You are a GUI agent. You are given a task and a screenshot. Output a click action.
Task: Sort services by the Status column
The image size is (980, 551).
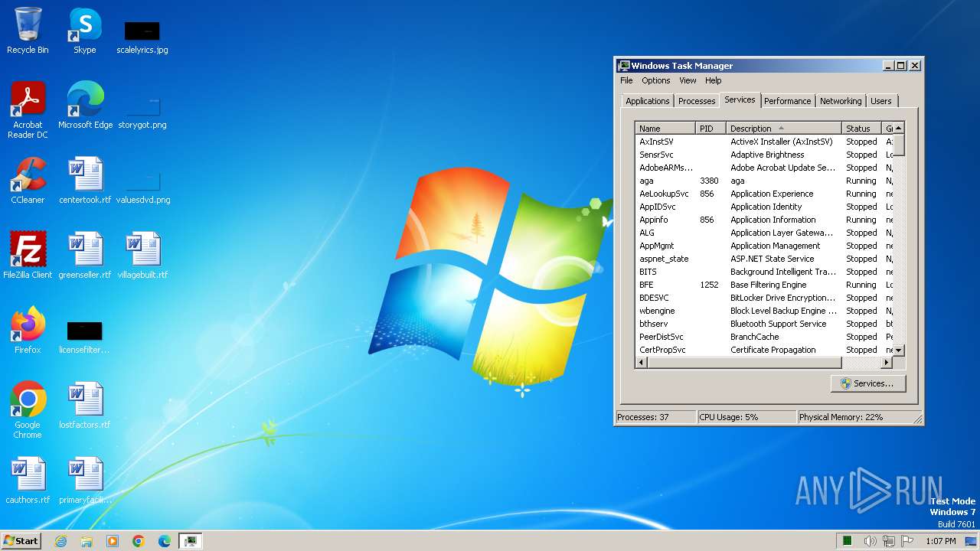[x=862, y=129]
